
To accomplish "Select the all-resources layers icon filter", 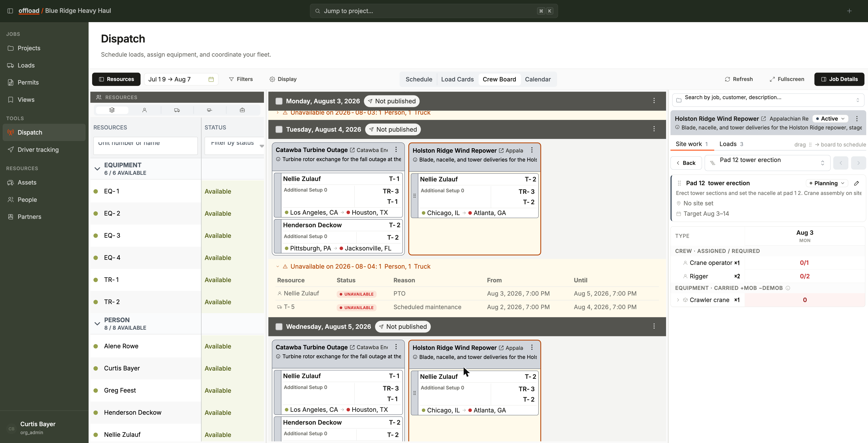I will point(112,110).
